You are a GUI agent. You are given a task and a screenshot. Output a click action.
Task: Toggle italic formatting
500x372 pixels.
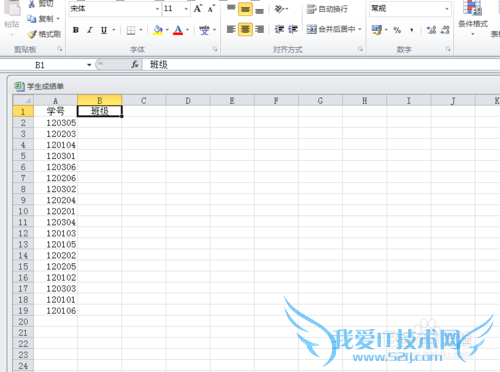click(x=89, y=30)
